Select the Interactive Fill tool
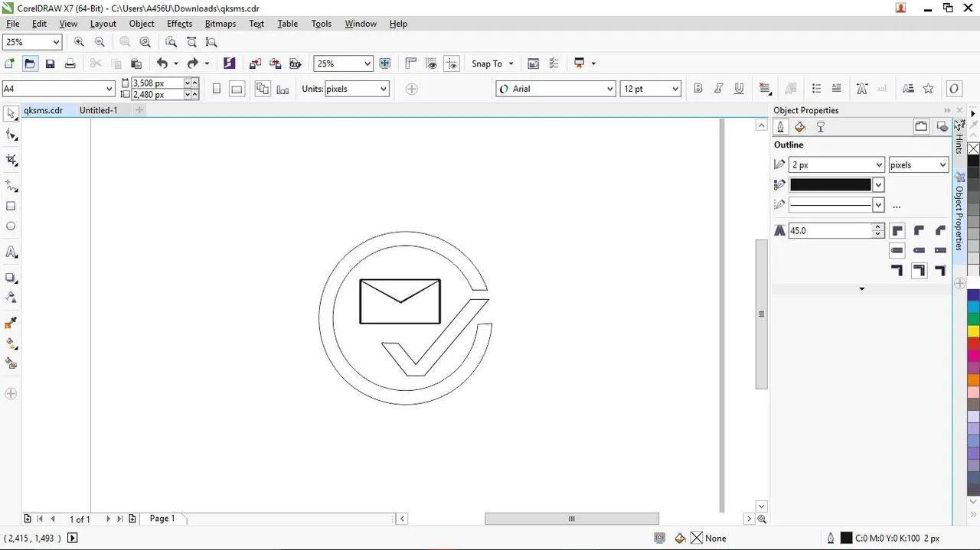Screen dimensions: 980x550 (11, 343)
